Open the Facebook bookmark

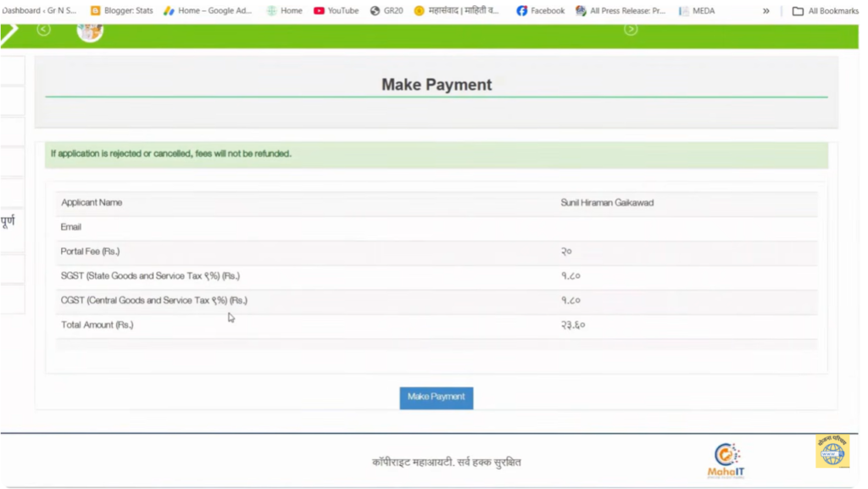click(540, 11)
